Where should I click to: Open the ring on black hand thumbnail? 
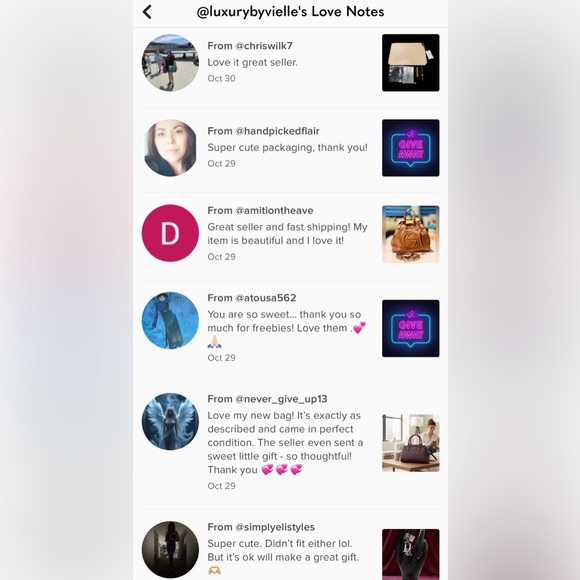[411, 554]
